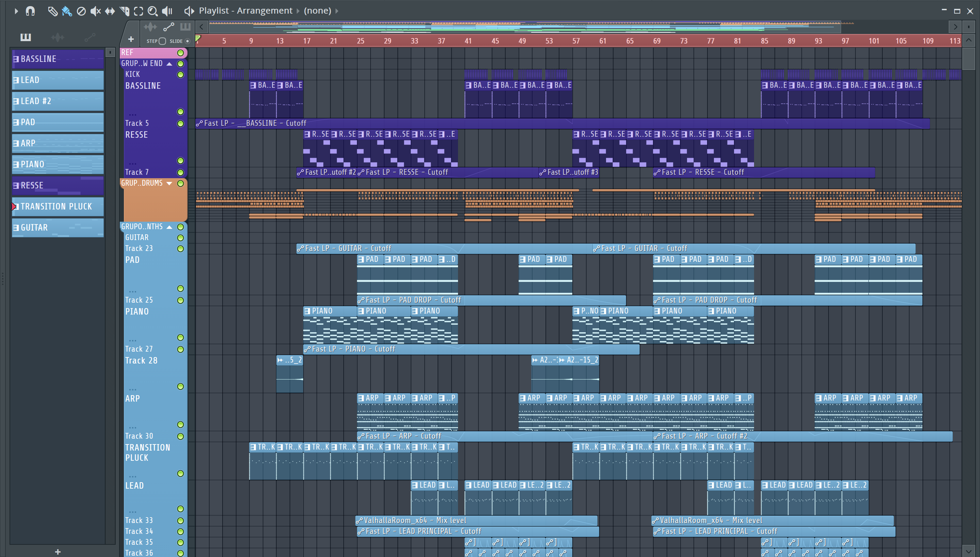Select the Slice tool
This screenshot has height=557, width=980.
(125, 11)
